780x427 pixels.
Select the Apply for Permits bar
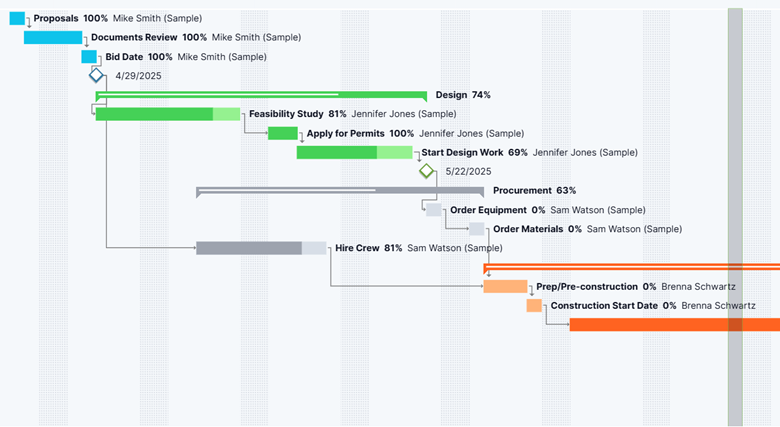[x=282, y=133]
